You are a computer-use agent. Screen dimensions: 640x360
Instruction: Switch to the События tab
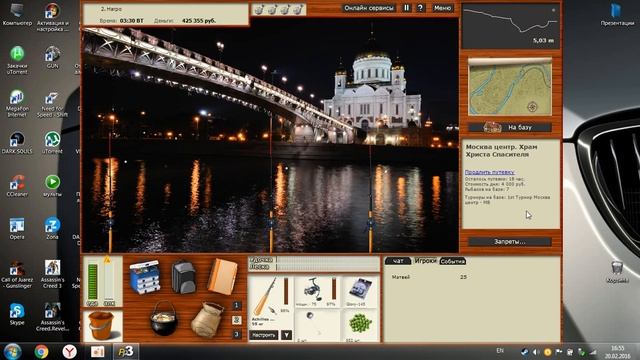pyautogui.click(x=452, y=261)
